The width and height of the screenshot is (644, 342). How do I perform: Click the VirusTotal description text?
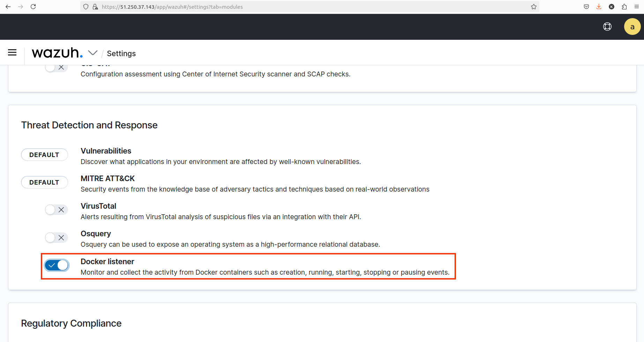click(221, 217)
